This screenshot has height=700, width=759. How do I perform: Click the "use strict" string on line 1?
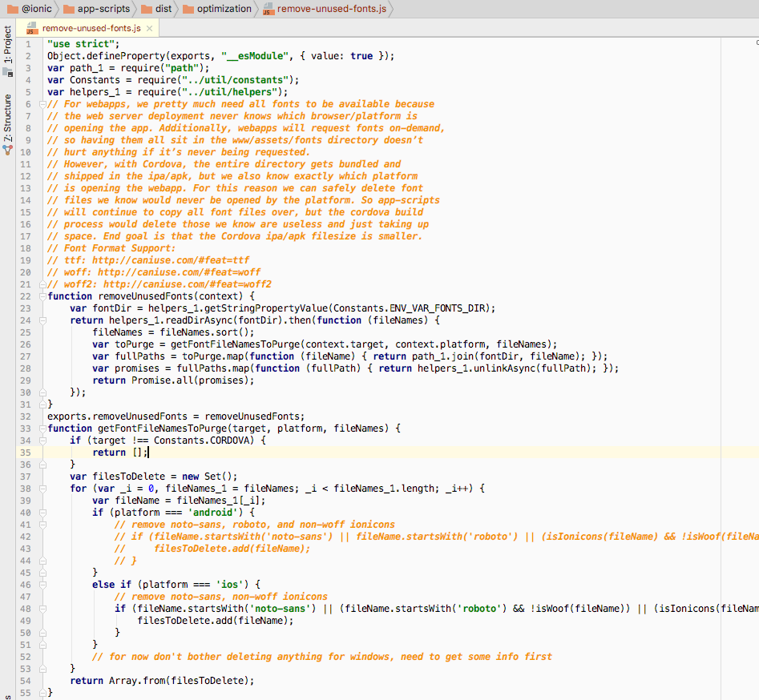coord(80,44)
